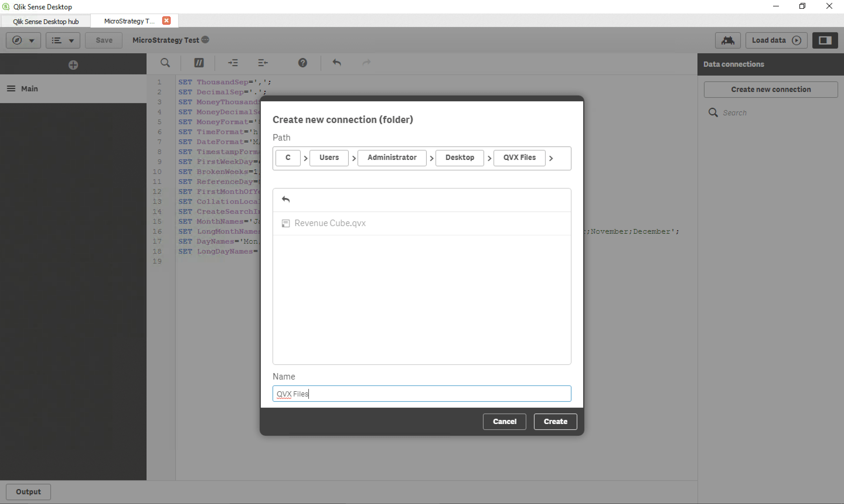Open the navigation compass dropdown

tap(23, 40)
